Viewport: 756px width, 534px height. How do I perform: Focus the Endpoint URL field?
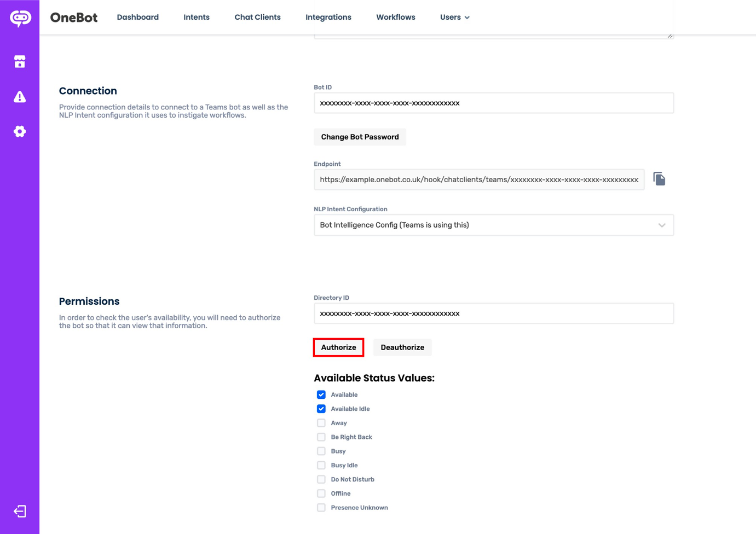tap(479, 179)
